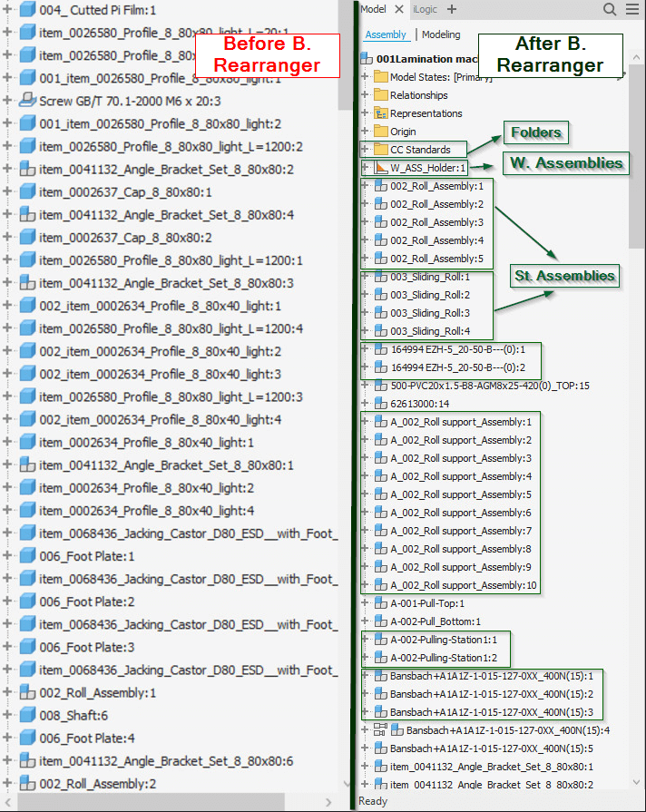Click the 006_Foot Plate:1 part icon
This screenshot has width=646, height=812.
(x=27, y=556)
